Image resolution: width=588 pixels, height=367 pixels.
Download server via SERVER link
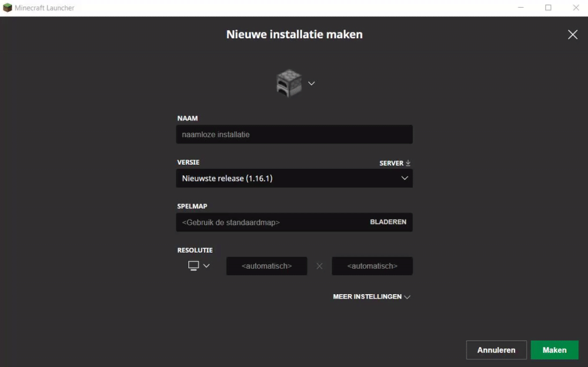395,164
